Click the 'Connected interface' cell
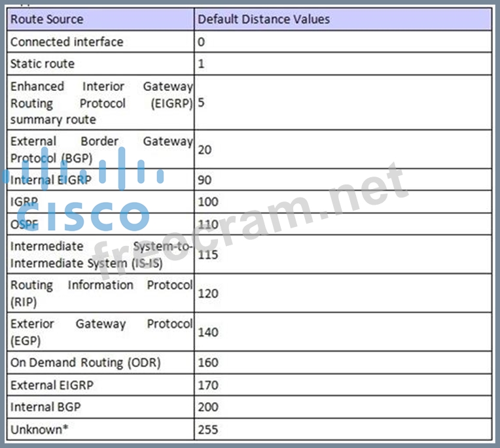 (x=67, y=42)
